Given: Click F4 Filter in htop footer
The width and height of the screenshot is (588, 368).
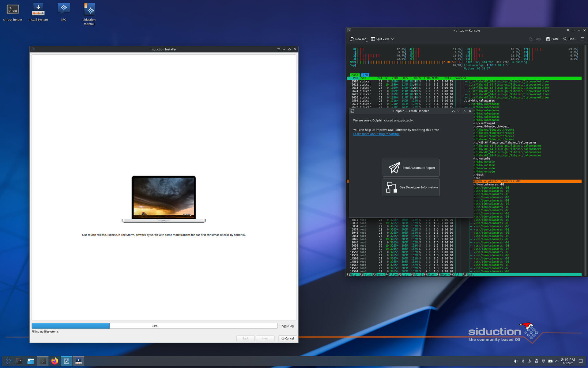Looking at the screenshot, I should tap(392, 275).
